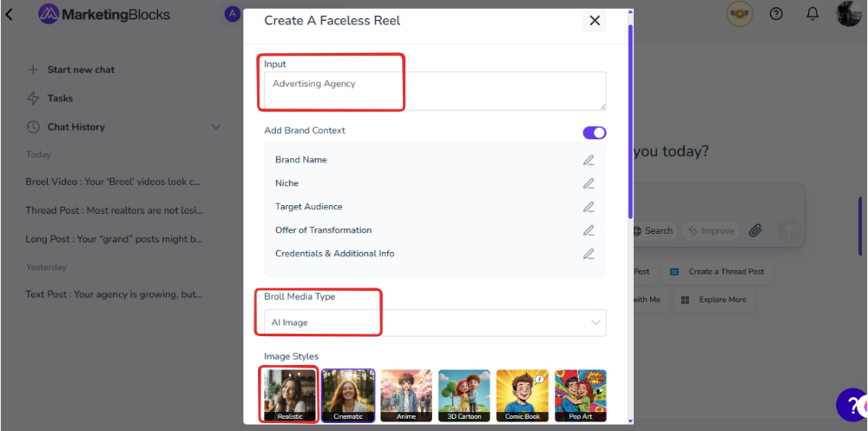This screenshot has width=868, height=431.
Task: Open notifications bell icon
Action: coord(812,14)
